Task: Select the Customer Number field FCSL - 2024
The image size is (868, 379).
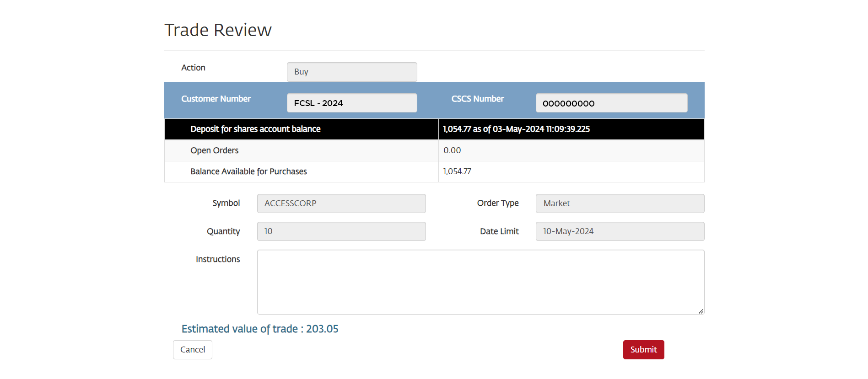Action: [351, 103]
